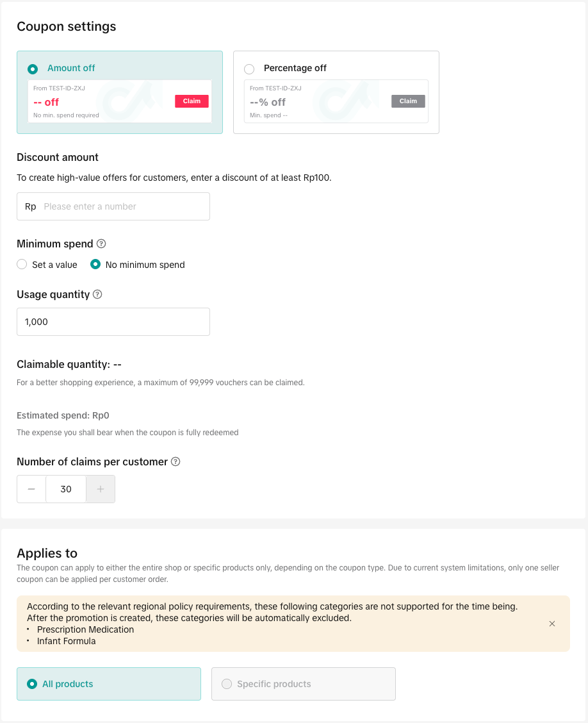Open the Minimum spend help tooltip icon
Screen dimensions: 588x723
pos(101,244)
